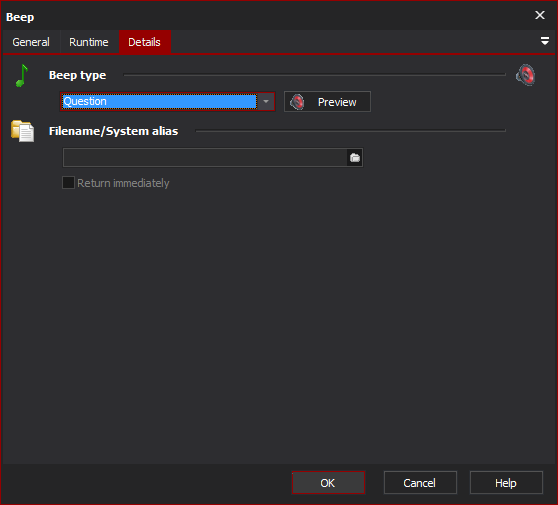
Task: Confirm with the OK button
Action: (x=328, y=483)
